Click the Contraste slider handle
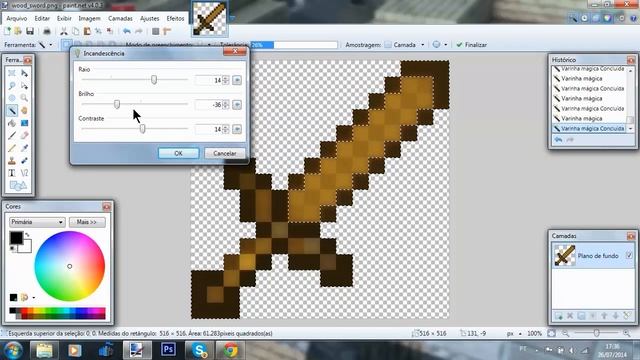This screenshot has height=360, width=640. 142,129
